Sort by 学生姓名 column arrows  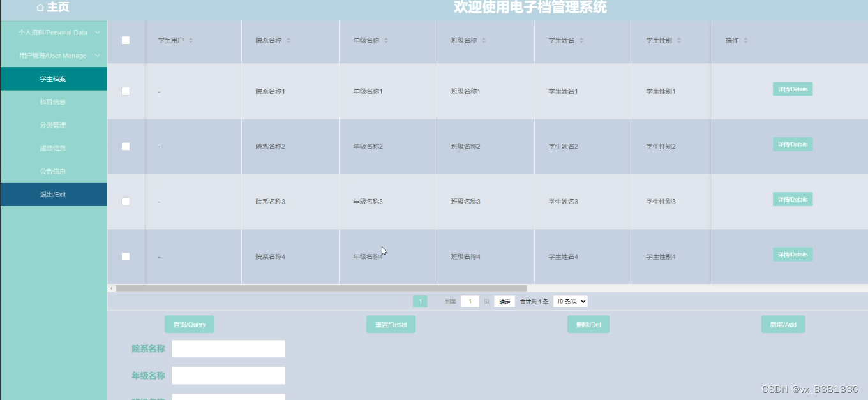tap(581, 40)
